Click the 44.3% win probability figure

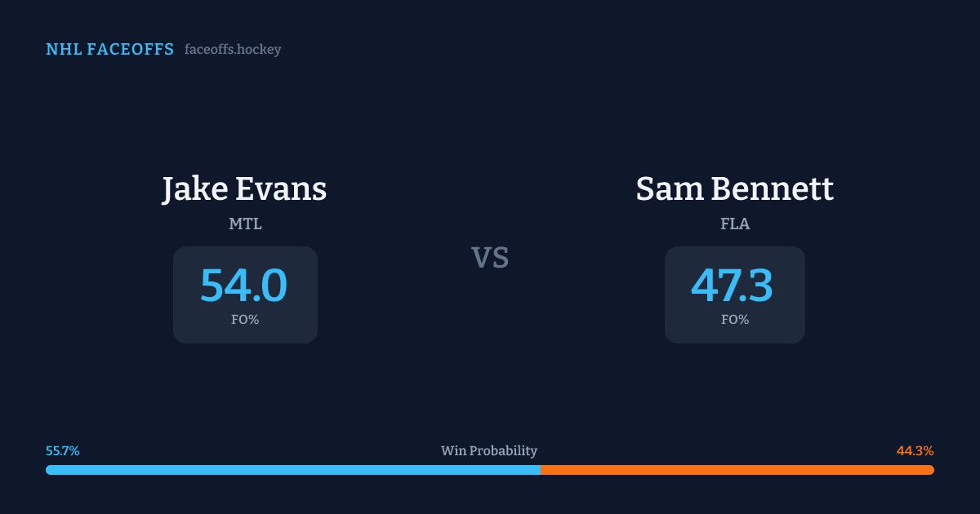(x=915, y=451)
